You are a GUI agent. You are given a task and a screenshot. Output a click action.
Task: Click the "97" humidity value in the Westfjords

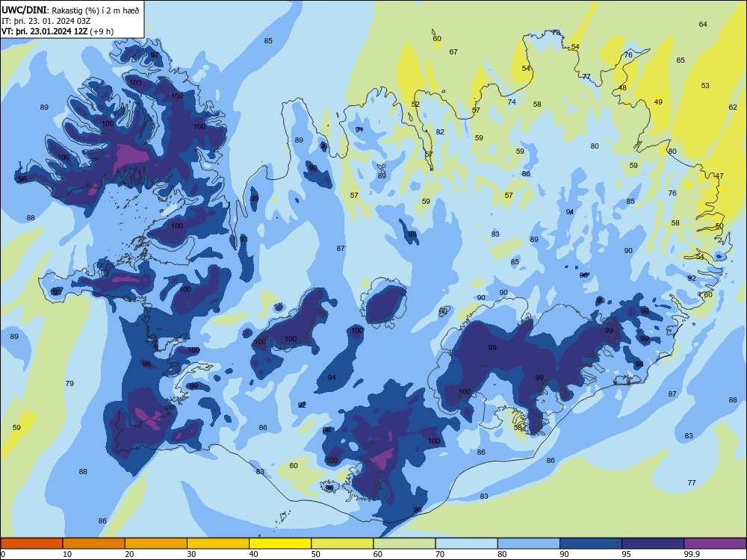point(155,55)
